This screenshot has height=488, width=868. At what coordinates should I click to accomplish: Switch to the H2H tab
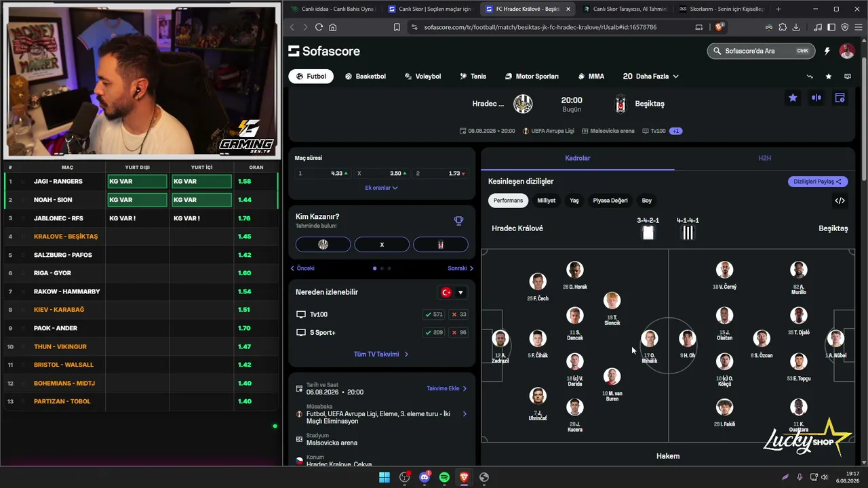click(x=764, y=158)
